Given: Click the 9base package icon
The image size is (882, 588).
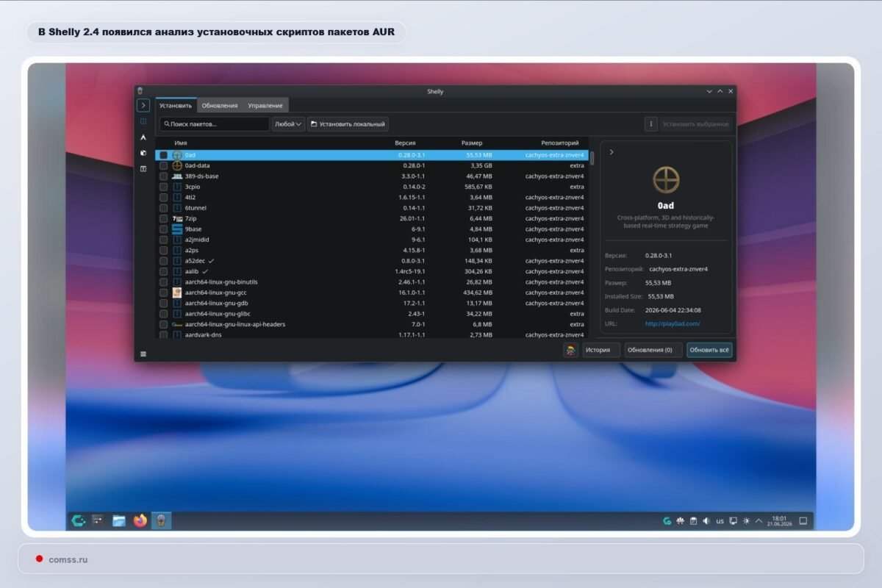Looking at the screenshot, I should coord(177,229).
